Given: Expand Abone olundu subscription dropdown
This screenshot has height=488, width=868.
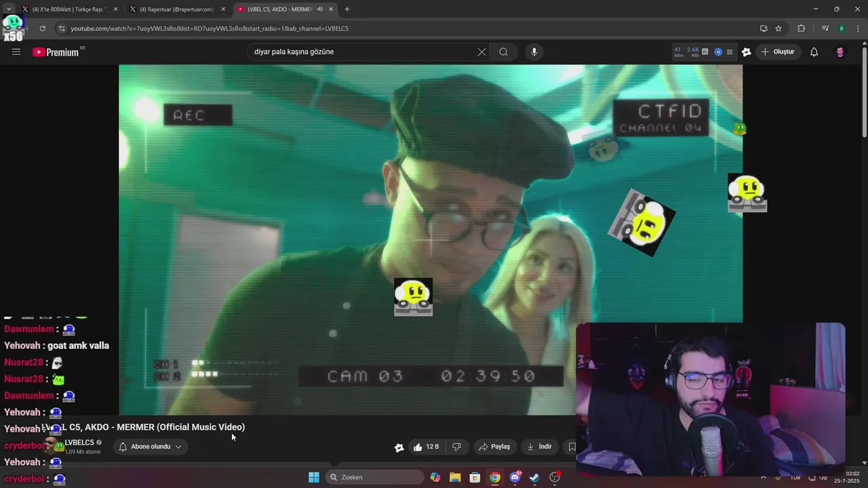Looking at the screenshot, I should [x=151, y=447].
